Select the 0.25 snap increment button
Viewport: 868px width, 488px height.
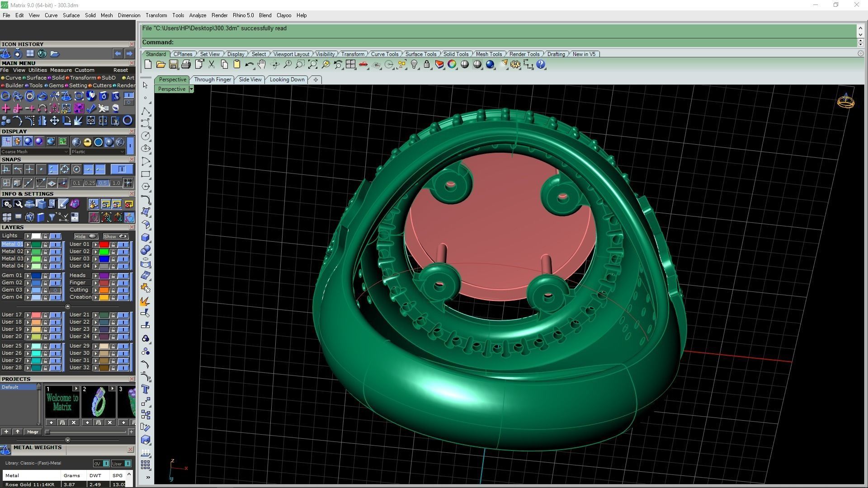[90, 183]
